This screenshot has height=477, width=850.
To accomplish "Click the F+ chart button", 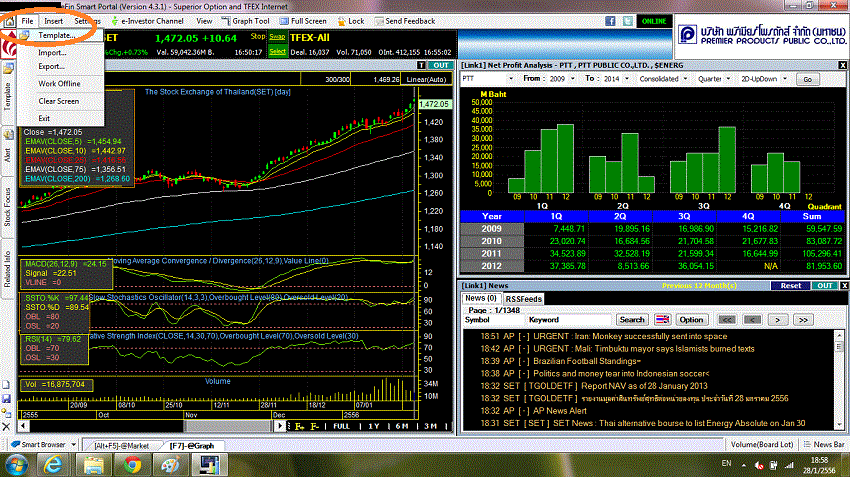I will tap(299, 427).
